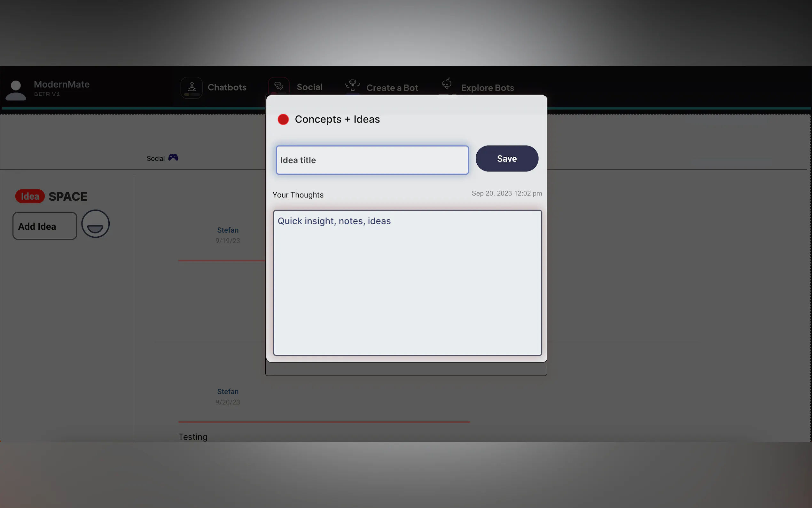Open Stefan's profile link dated 9/20/23
Screen dimensions: 812x508
click(x=228, y=392)
